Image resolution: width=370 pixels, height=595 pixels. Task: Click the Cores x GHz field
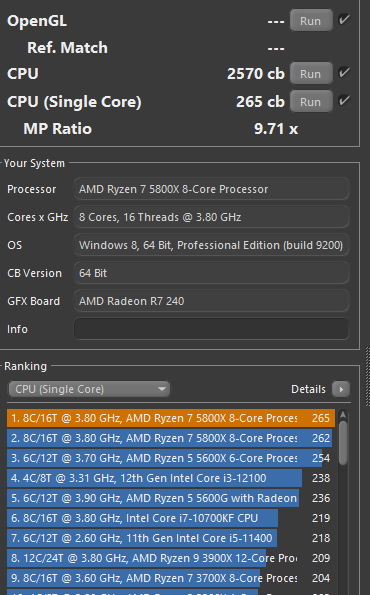click(211, 217)
